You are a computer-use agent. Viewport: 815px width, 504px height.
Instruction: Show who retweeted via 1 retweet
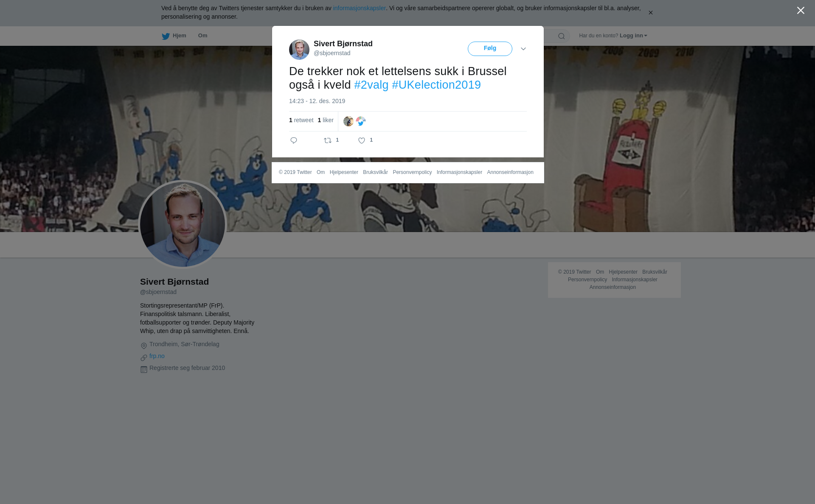tap(301, 120)
